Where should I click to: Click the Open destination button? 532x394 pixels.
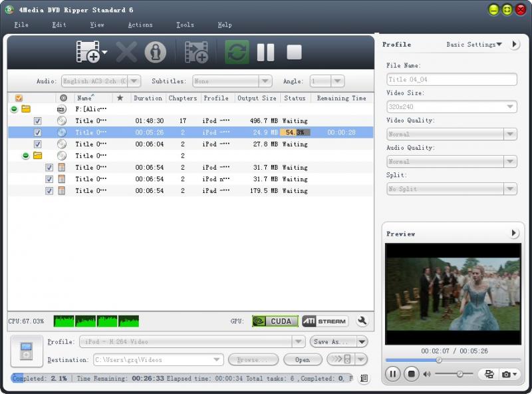point(303,359)
